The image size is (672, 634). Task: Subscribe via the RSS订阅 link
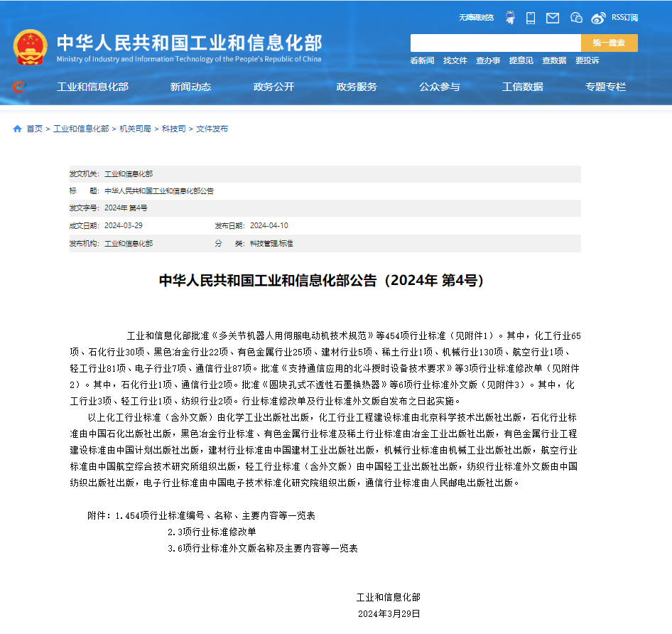coord(626,17)
